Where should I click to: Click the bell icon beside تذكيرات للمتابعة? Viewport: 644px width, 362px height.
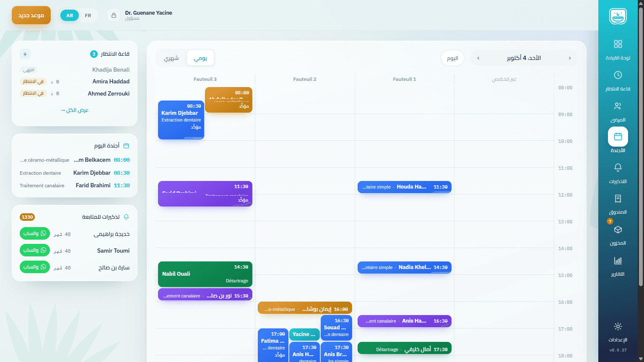[x=126, y=217]
